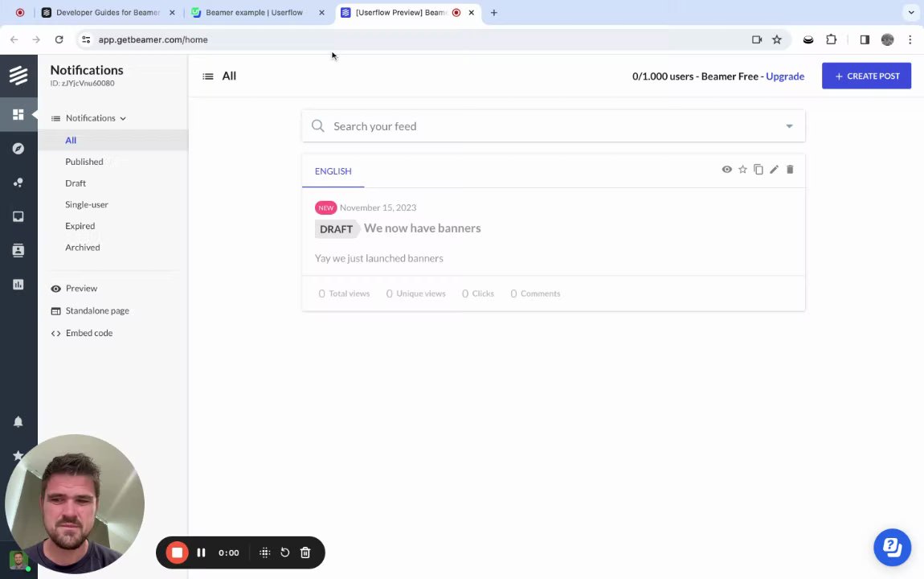The image size is (924, 579).
Task: Switch to the ENGLISH tab
Action: click(333, 171)
